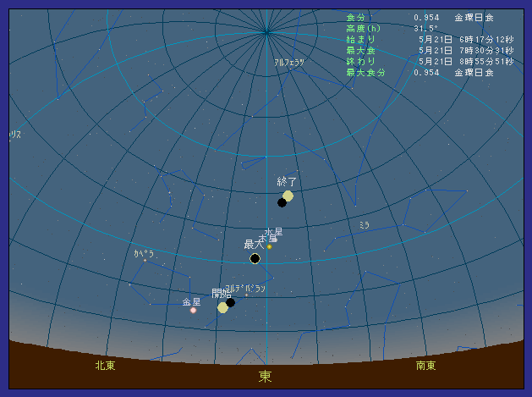532x397 pixels.
Task: Click the zenith point where grid lines converge
Action: click(266, 32)
